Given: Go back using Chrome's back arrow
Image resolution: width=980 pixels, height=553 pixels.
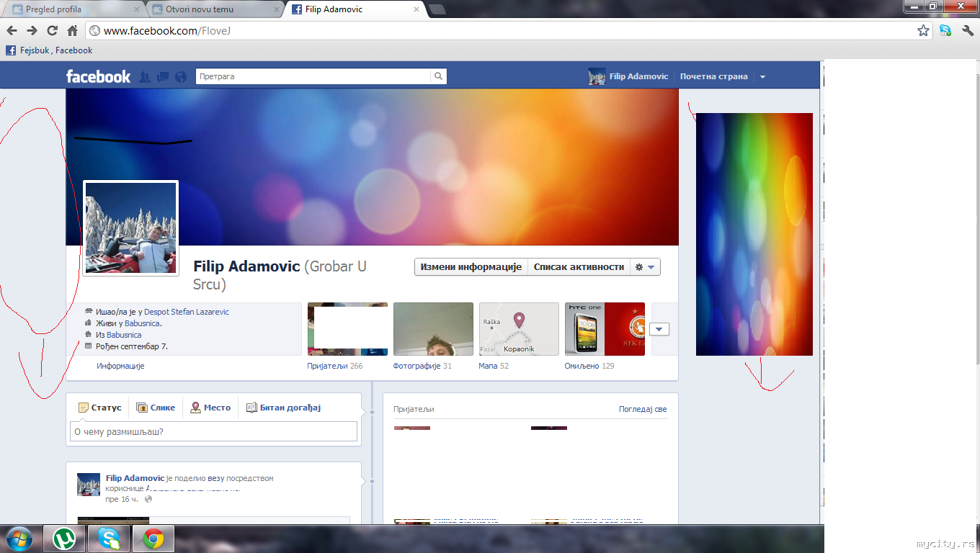Looking at the screenshot, I should tap(12, 31).
